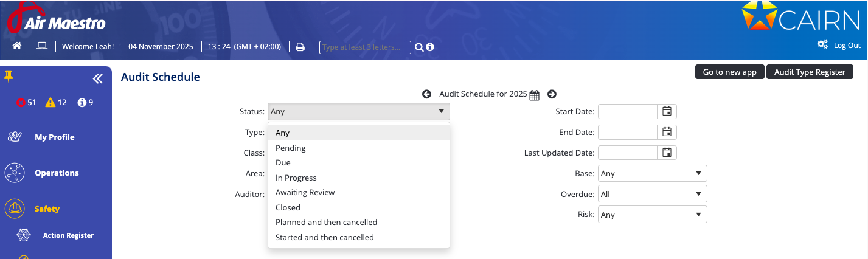The height and width of the screenshot is (259, 868).
Task: Click the search magnifier icon
Action: click(x=418, y=47)
